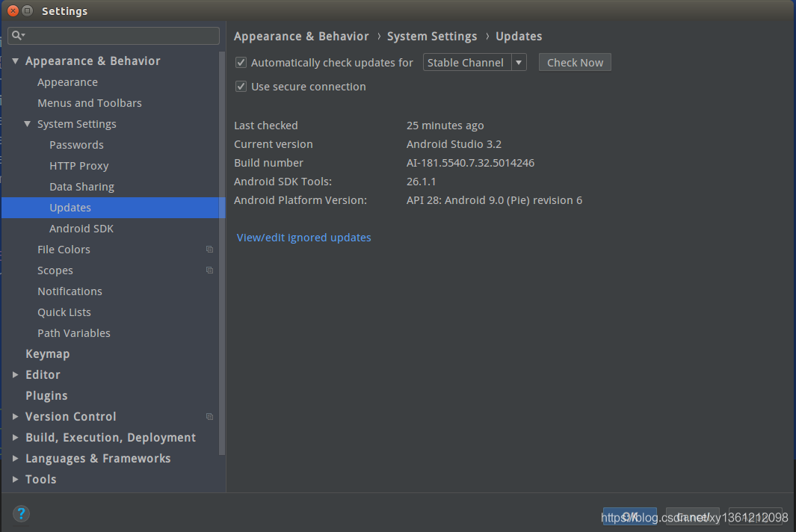Click the Scopes project-level icon
Viewport: 796px width, 532px height.
[210, 270]
